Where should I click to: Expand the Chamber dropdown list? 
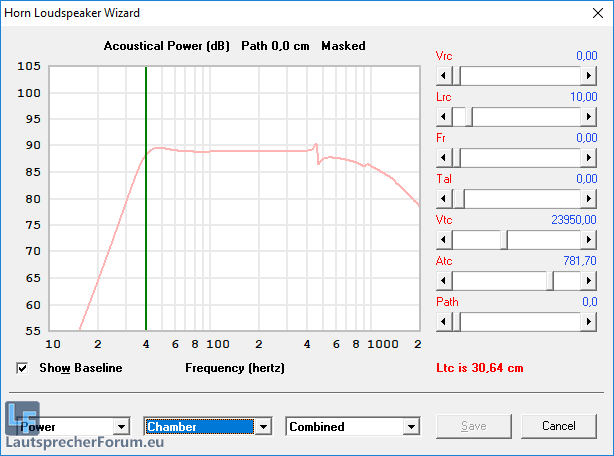(x=263, y=427)
